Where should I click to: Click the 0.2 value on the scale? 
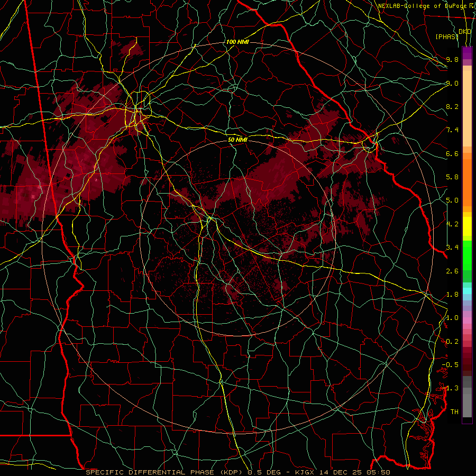point(452,342)
